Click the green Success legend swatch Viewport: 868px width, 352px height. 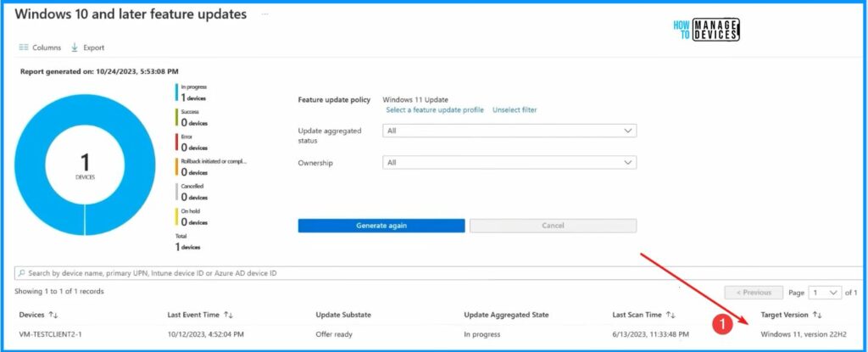point(176,118)
